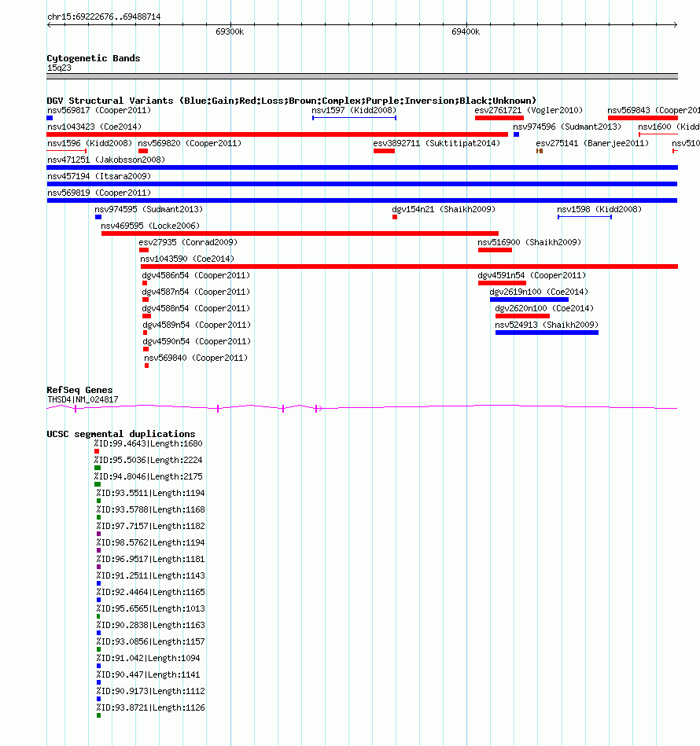Open variant nsv974596 (Sudmant2013)
Viewport: 700px width, 746px height.
coord(567,127)
